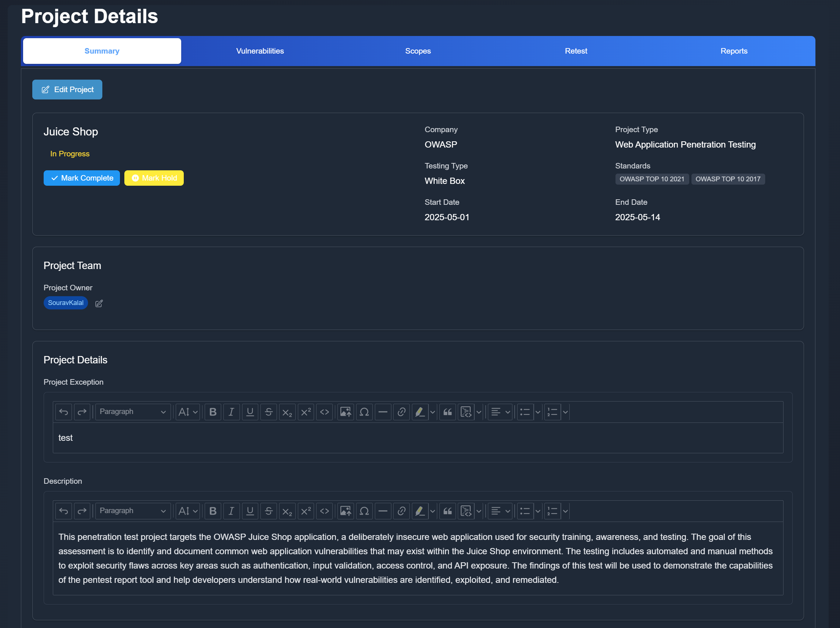
Task: Click the link icon in Description toolbar
Action: 401,511
